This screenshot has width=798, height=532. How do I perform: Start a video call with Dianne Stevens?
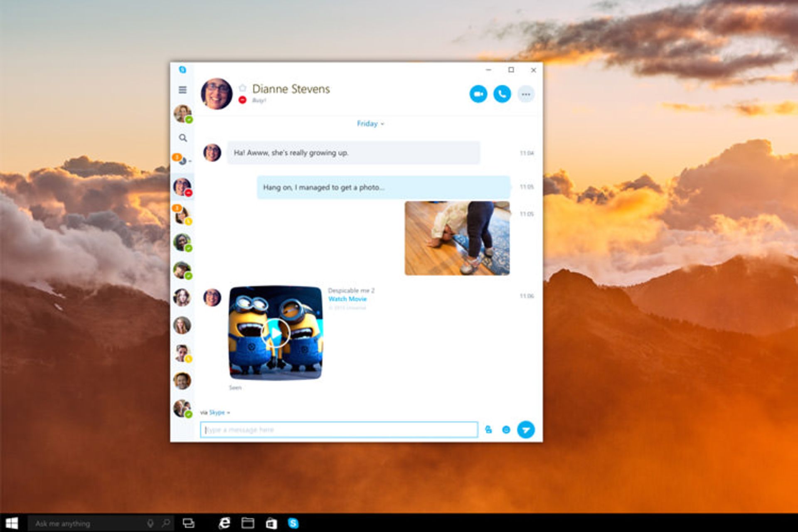[x=478, y=94]
